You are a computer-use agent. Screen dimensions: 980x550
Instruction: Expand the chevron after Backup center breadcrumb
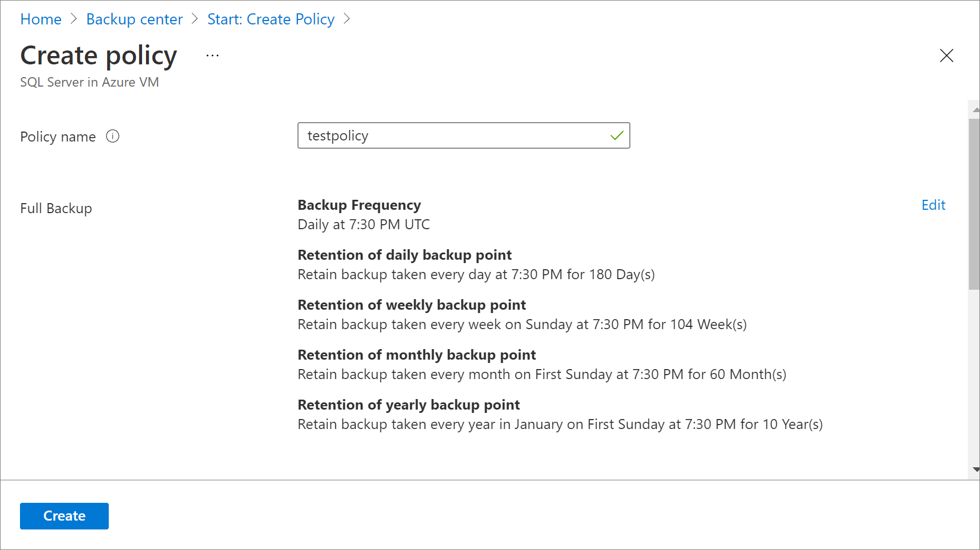coord(195,19)
